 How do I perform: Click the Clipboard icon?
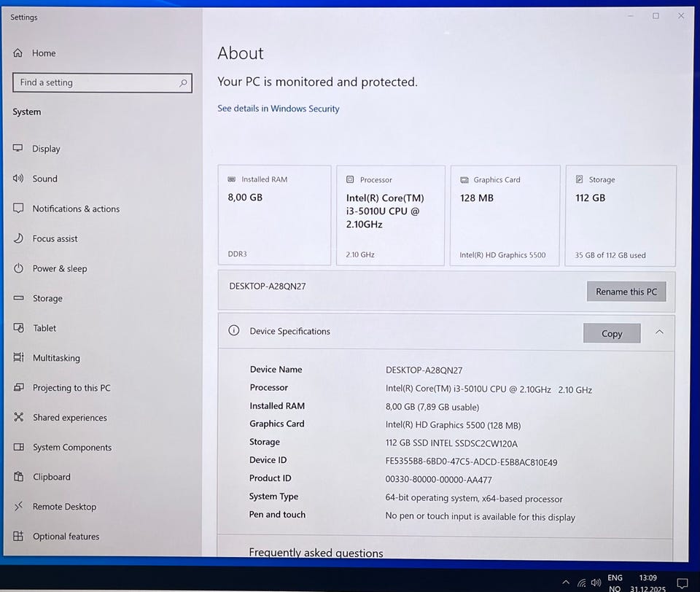19,476
